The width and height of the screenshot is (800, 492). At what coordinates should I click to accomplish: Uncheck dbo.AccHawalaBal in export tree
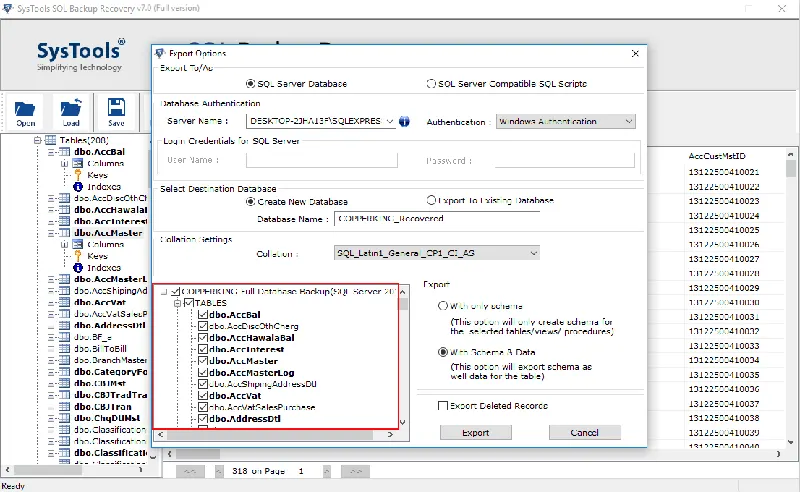click(203, 337)
